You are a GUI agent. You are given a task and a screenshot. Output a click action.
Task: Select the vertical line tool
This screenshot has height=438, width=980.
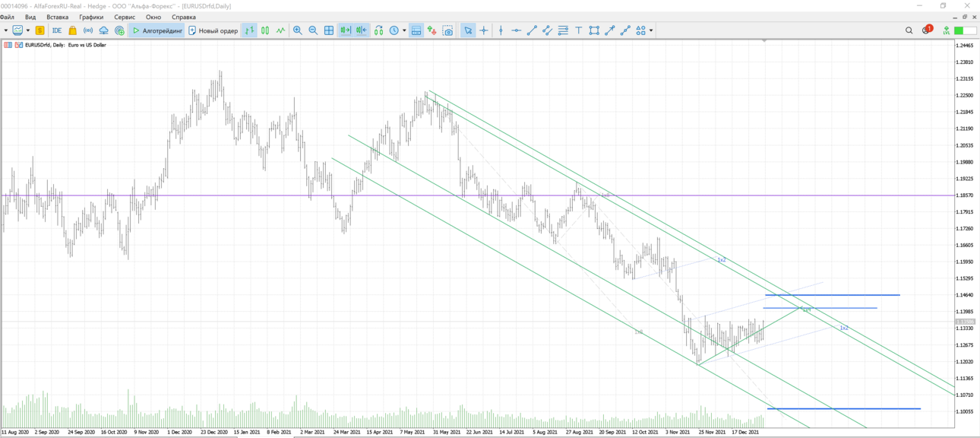(x=501, y=30)
